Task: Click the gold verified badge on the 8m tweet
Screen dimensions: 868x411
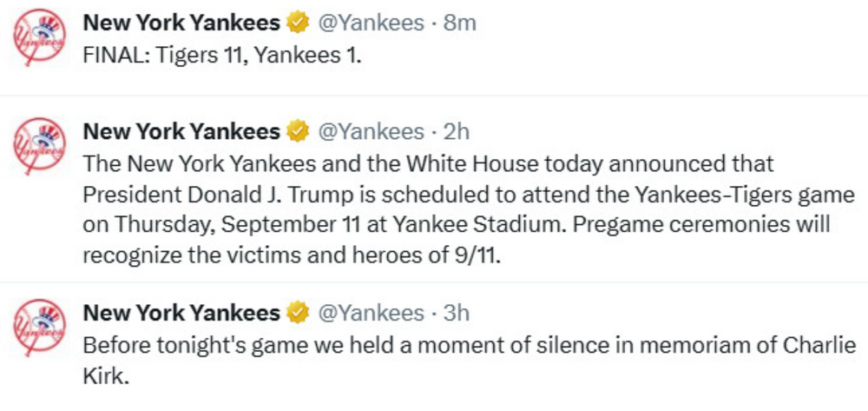Action: (299, 23)
